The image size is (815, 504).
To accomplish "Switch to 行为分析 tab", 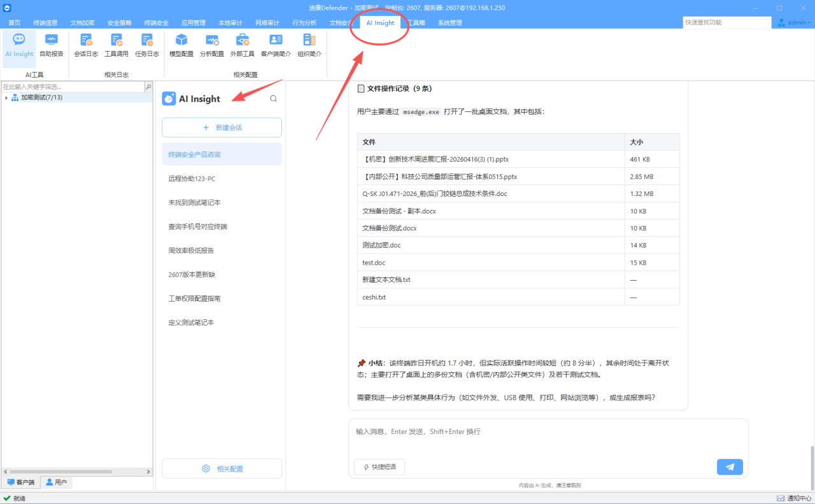I will [x=304, y=23].
